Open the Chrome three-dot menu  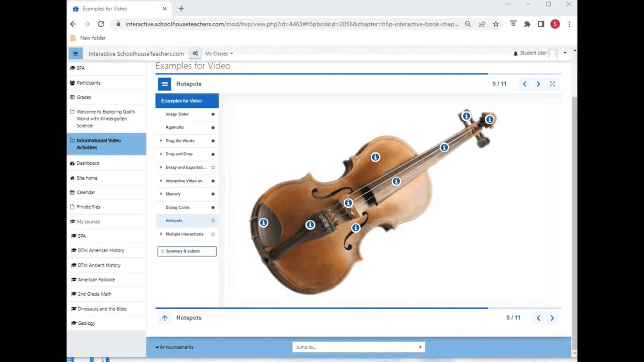click(569, 24)
